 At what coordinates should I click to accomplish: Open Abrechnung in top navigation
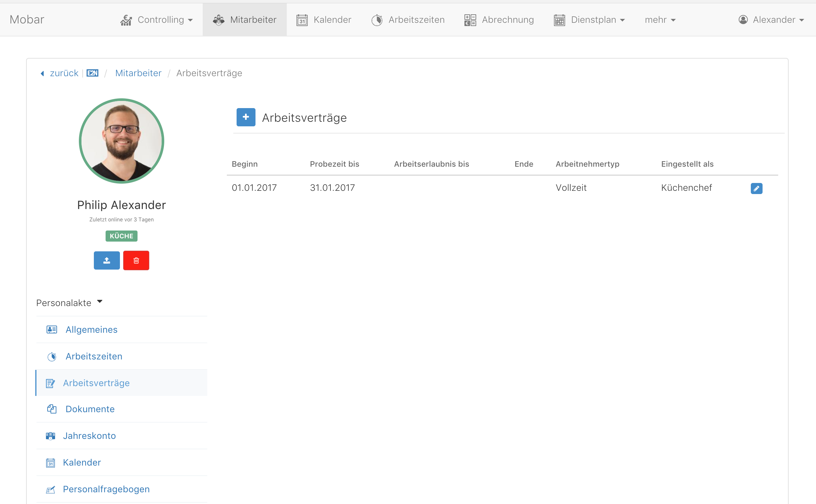coord(499,20)
